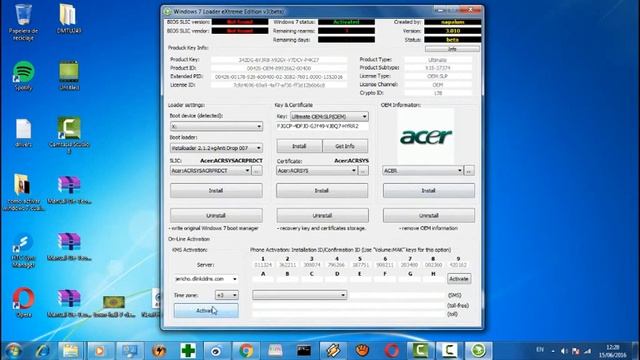Open the SLIC Acer:ACRSYSACRPRDCT dropdown
Screen dimensions: 640x360
[x=210, y=171]
